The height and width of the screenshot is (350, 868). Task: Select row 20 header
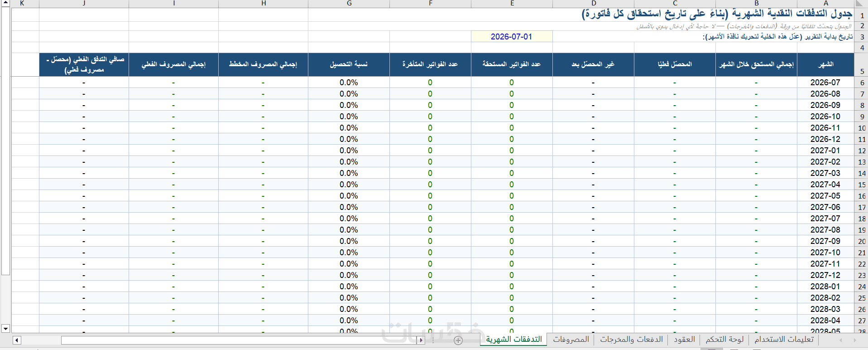[861, 241]
